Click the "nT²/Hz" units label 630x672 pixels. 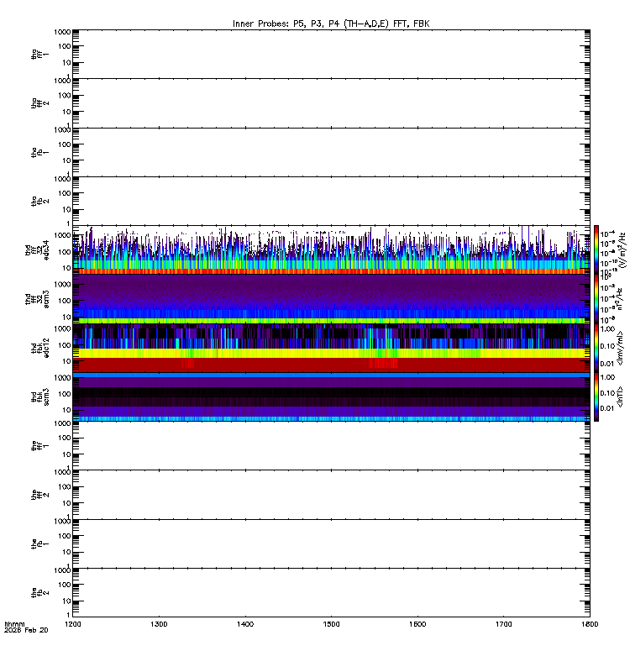point(620,299)
